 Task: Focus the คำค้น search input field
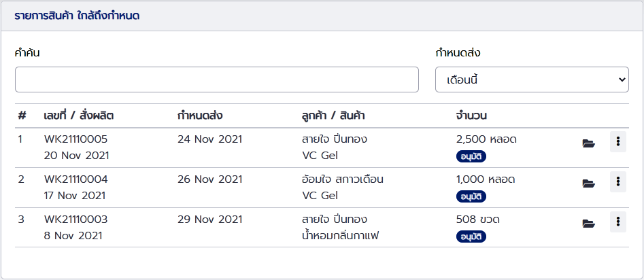217,80
